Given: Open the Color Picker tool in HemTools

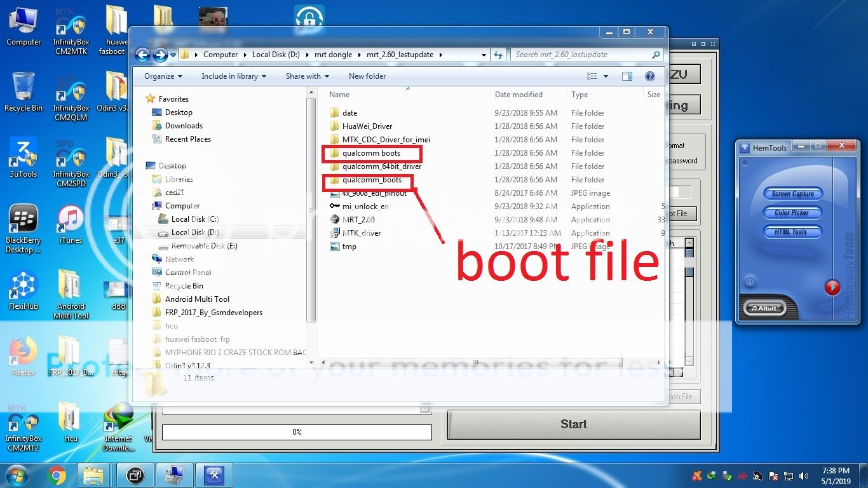Looking at the screenshot, I should (792, 213).
